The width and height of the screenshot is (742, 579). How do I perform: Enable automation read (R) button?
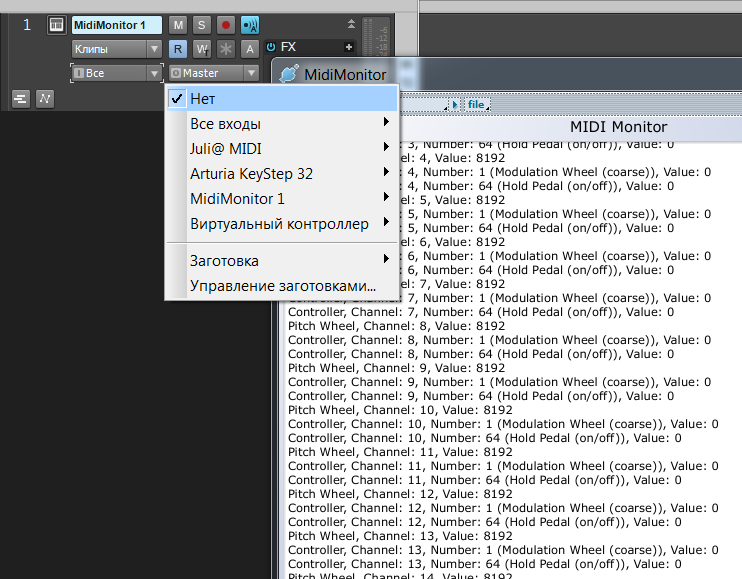178,49
